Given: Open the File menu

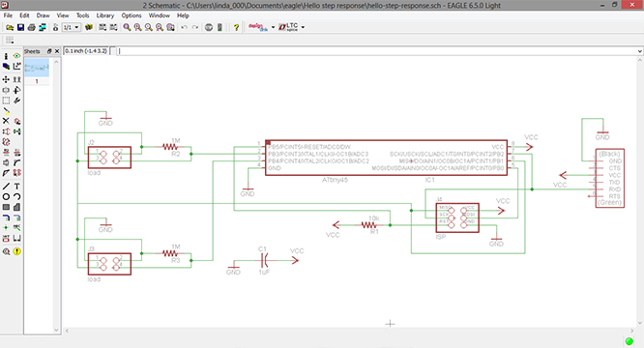Looking at the screenshot, I should tap(8, 15).
